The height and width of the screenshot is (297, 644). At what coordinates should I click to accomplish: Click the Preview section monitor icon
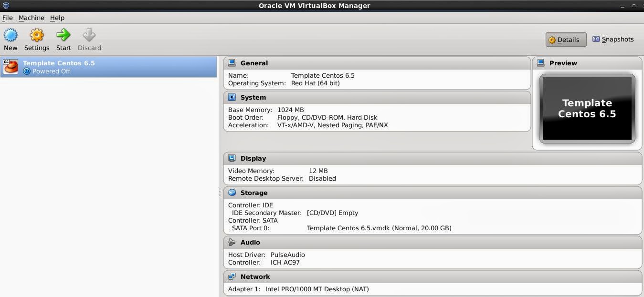(541, 63)
